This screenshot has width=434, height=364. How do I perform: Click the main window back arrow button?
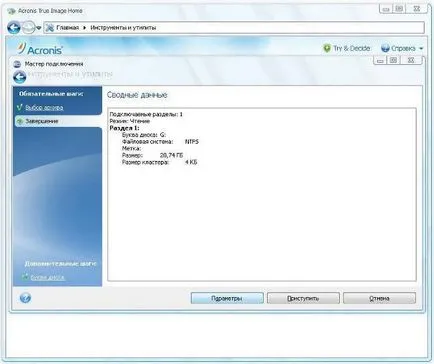14,27
